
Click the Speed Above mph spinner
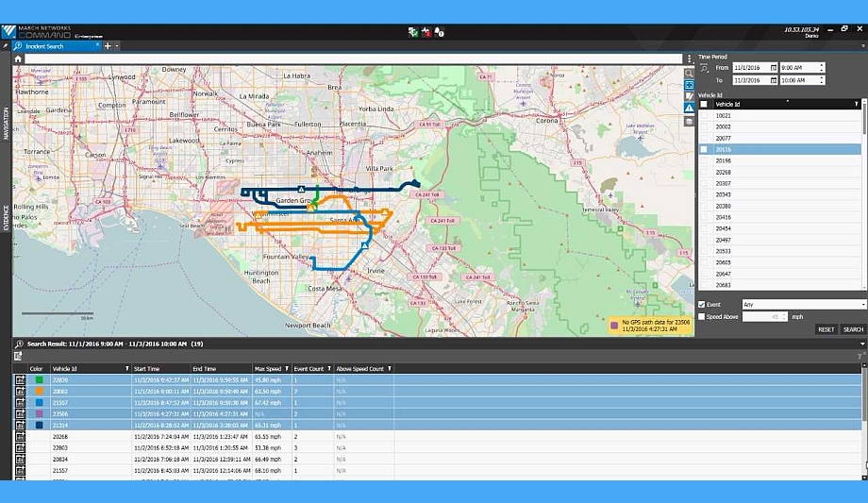[x=784, y=317]
